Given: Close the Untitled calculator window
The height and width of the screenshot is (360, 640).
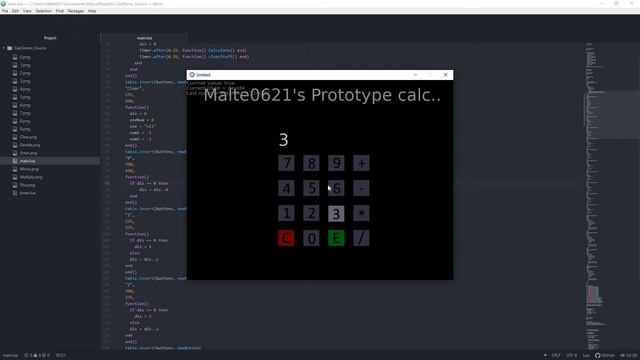Looking at the screenshot, I should (x=445, y=75).
